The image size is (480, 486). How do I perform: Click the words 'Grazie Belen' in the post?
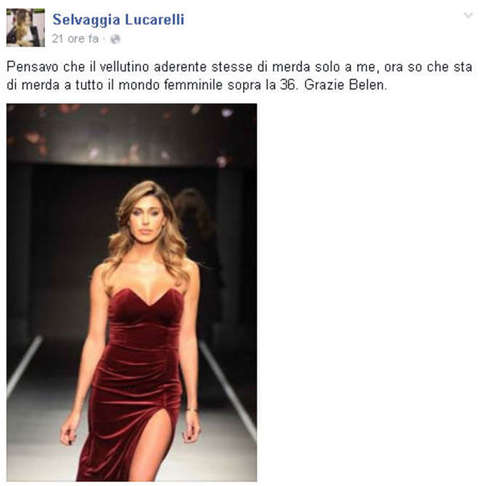point(345,85)
